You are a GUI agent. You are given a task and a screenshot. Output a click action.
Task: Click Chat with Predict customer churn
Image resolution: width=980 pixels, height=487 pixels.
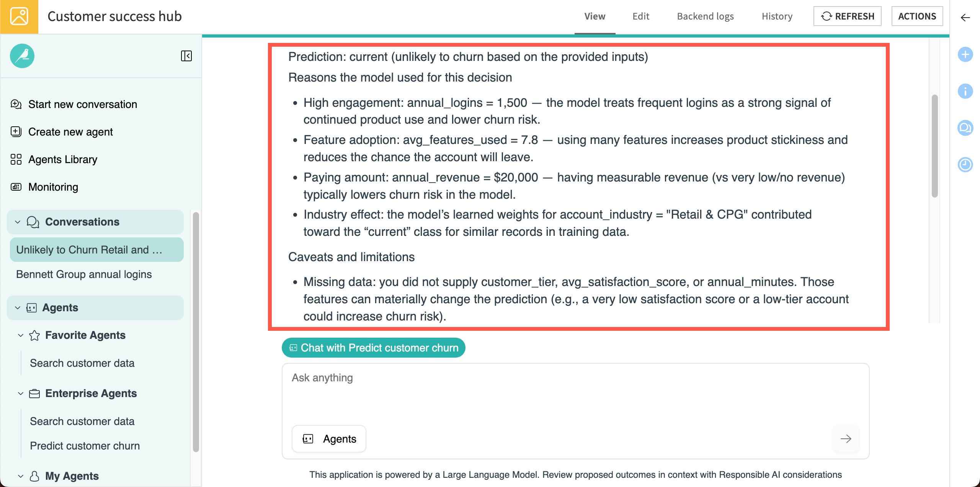[x=373, y=348]
